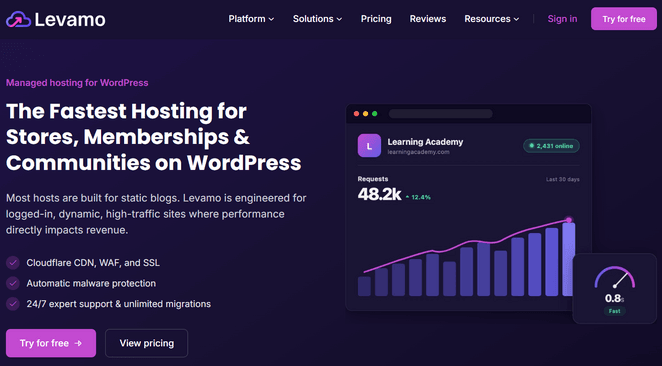
Task: Click the speedometer gauge icon
Action: (x=614, y=277)
